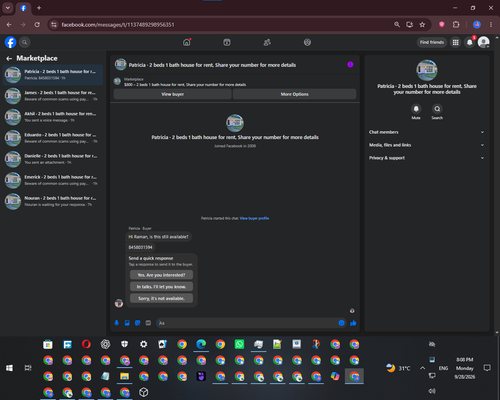The image size is (500, 400).
Task: Open a new browser tab
Action: (39, 8)
